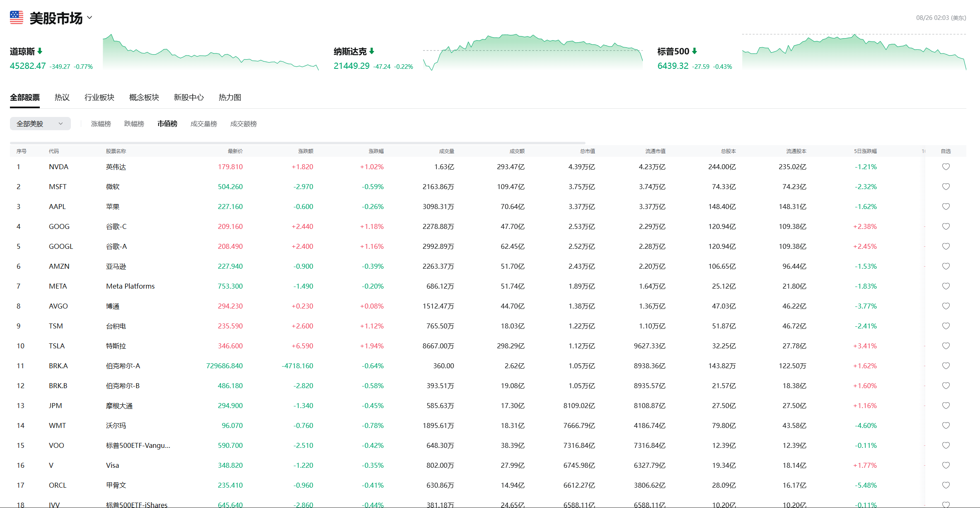Toggle GOOG watchlist heart

pyautogui.click(x=946, y=226)
